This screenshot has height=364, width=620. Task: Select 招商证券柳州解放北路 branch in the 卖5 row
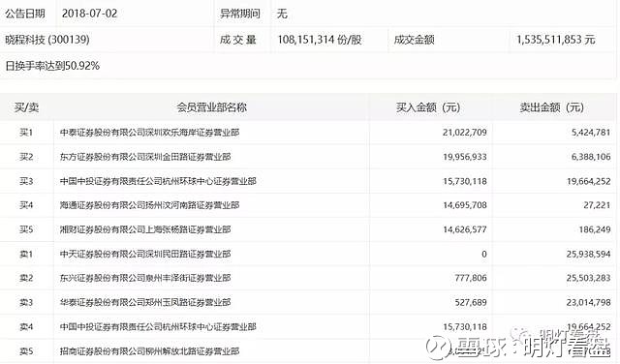[x=149, y=351]
